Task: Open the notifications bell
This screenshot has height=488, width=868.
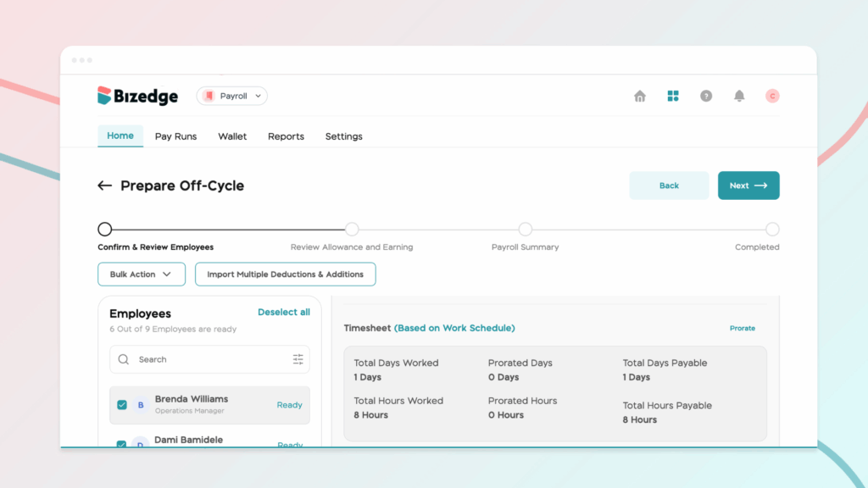Action: [x=739, y=97]
